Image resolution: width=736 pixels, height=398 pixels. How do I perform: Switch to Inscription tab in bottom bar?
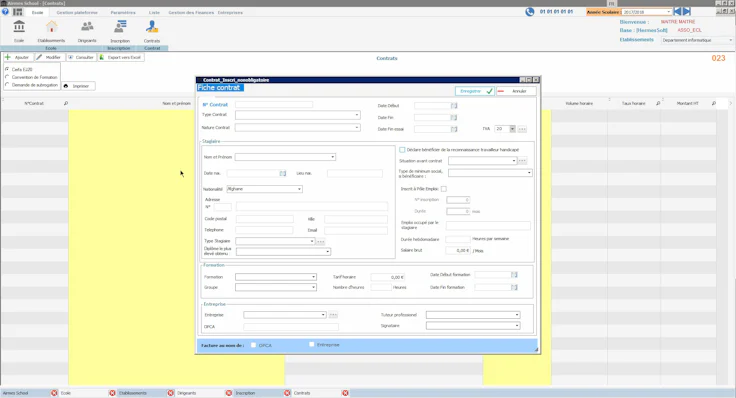[245, 393]
